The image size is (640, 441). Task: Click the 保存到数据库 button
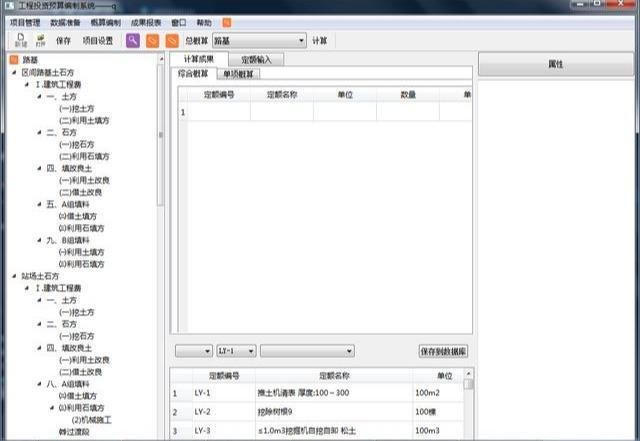[x=443, y=351]
